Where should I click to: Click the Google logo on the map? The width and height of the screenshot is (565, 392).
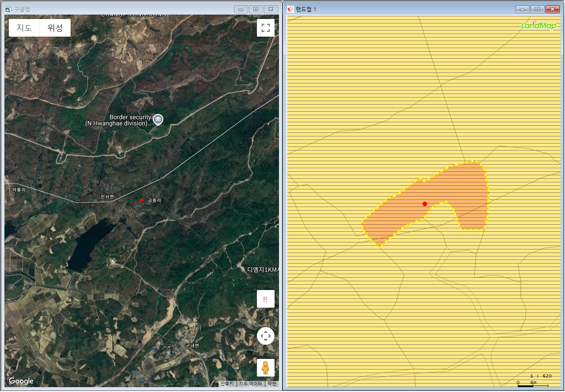[21, 381]
